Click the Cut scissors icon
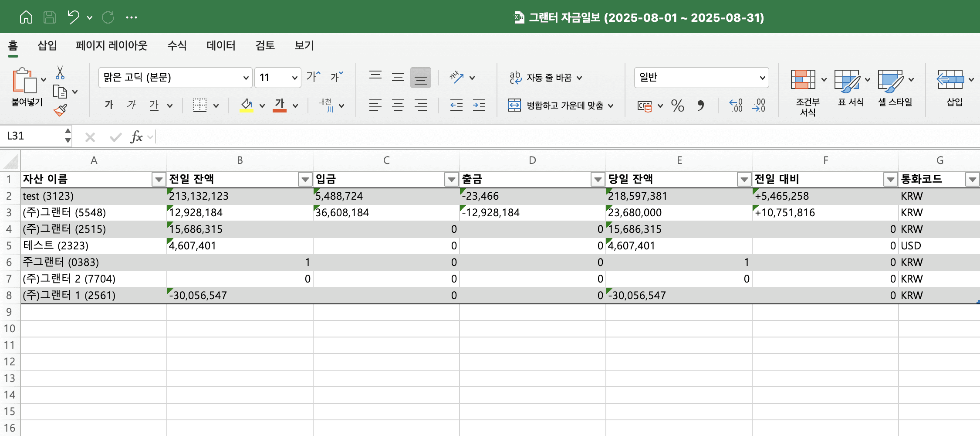The image size is (980, 436). click(60, 73)
